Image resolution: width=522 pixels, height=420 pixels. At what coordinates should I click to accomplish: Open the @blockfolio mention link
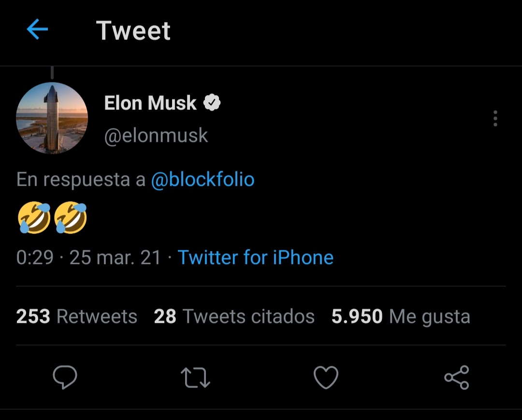203,180
